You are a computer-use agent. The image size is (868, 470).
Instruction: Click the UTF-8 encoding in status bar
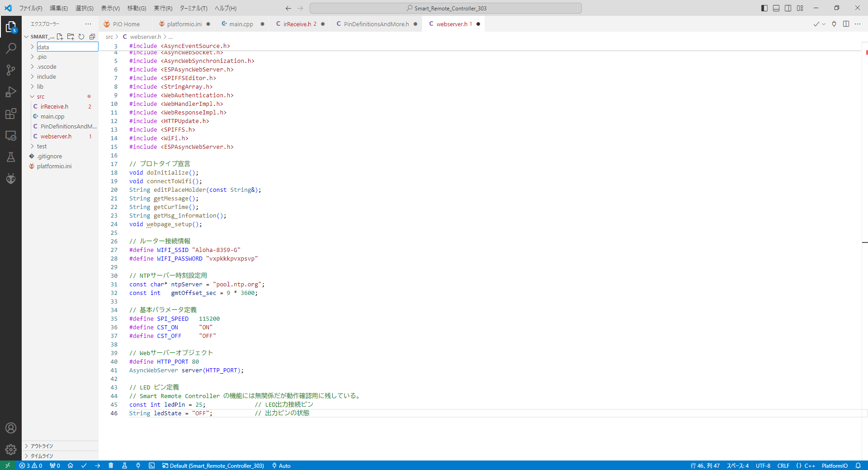pos(763,465)
